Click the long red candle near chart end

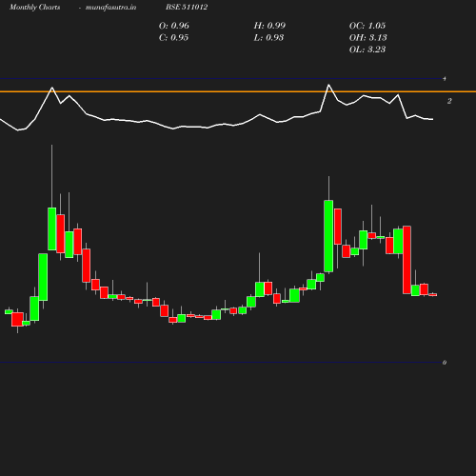(x=407, y=260)
